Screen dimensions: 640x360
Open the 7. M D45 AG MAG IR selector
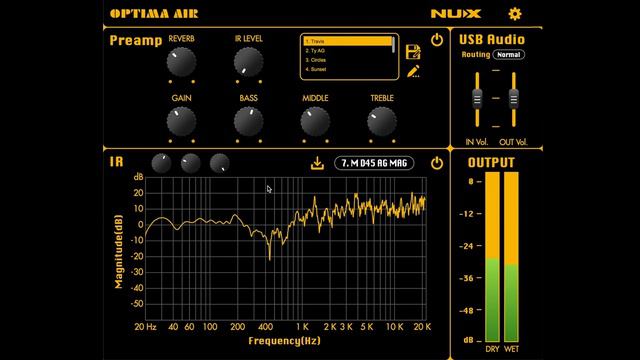[x=374, y=163]
